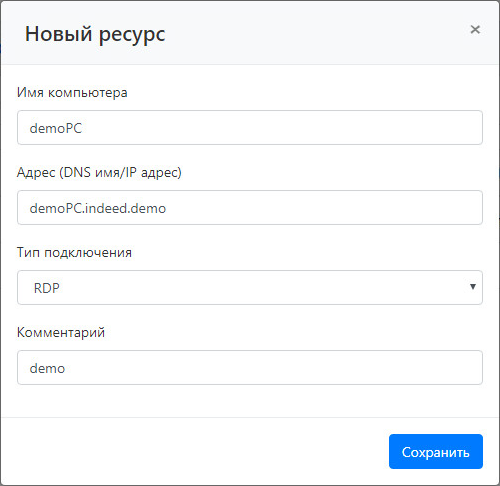Click the Комментарий label

click(61, 333)
